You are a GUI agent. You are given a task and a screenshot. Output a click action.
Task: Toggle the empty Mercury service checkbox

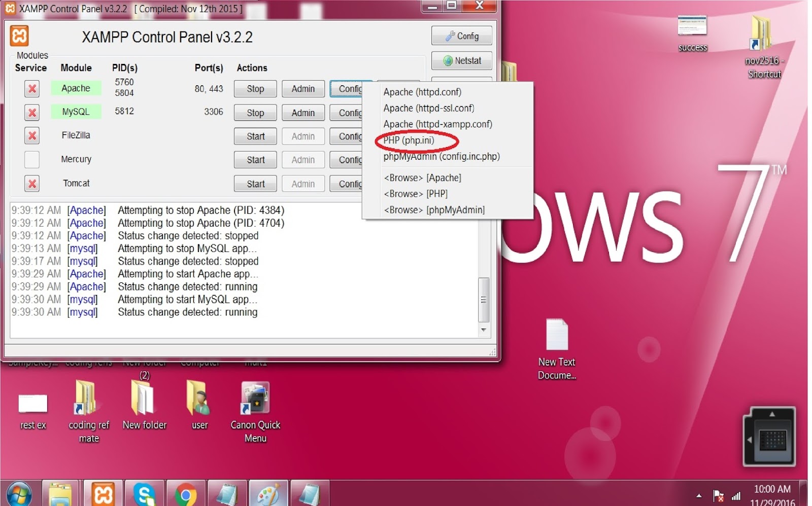(x=32, y=160)
